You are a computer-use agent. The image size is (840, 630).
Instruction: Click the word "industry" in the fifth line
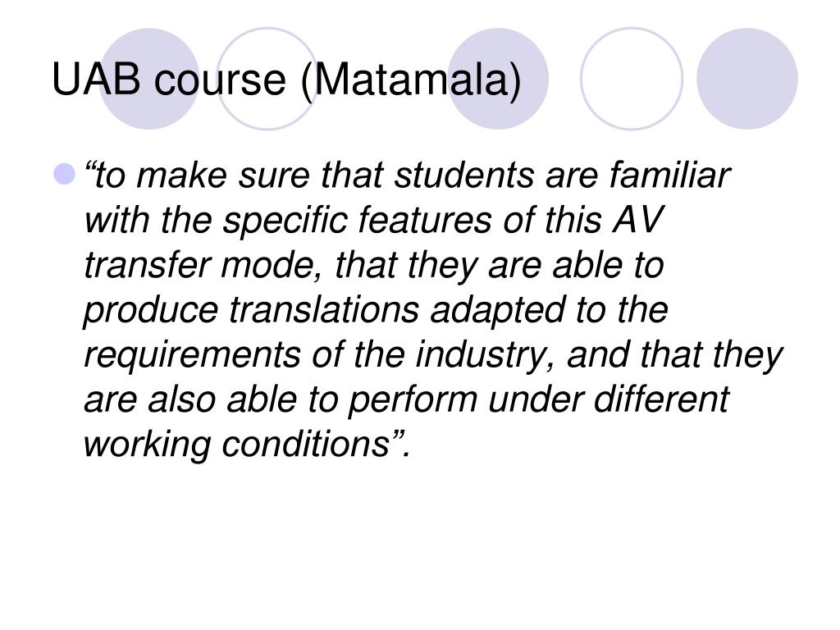tap(485, 356)
